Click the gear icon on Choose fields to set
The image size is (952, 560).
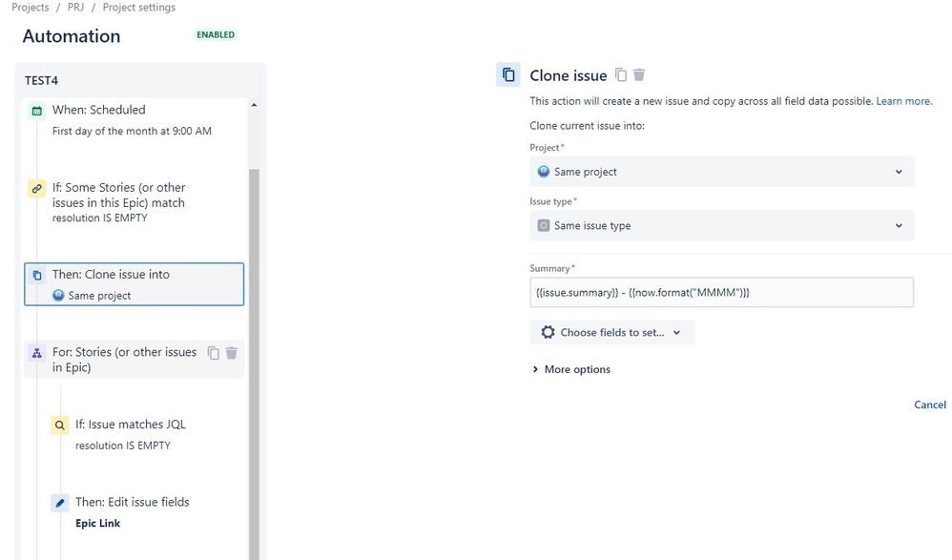pyautogui.click(x=547, y=331)
